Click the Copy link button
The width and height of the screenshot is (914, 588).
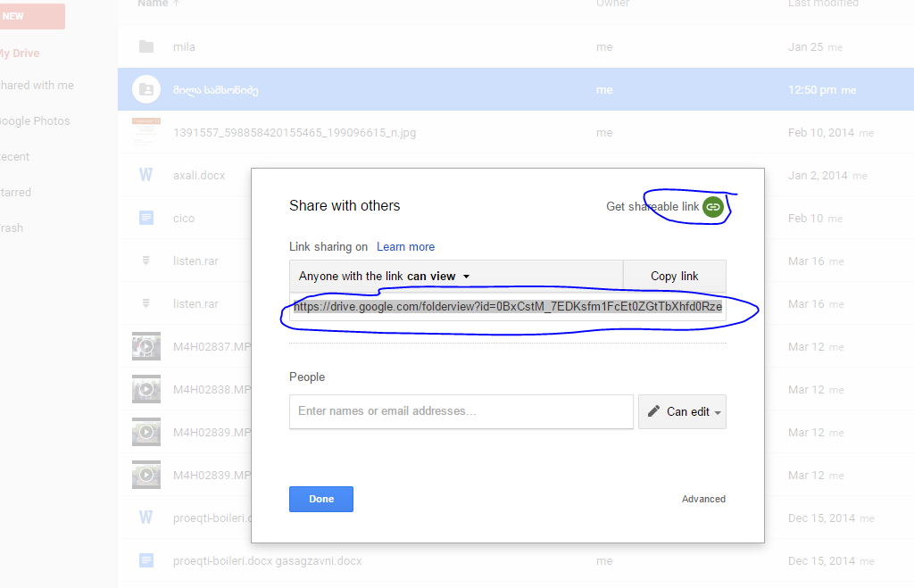coord(675,276)
